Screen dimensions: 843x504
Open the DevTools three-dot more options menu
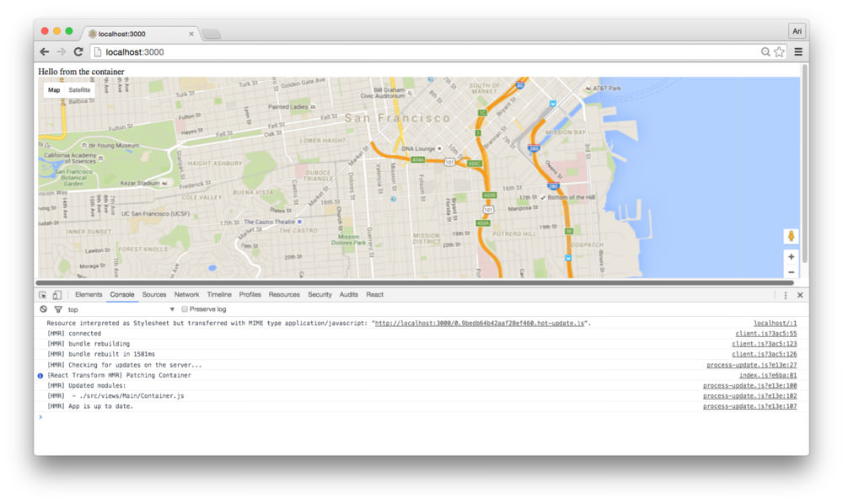786,295
